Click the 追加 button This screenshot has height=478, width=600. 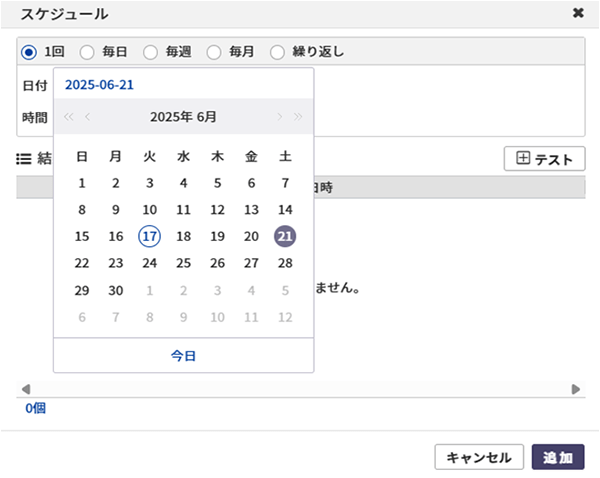point(558,457)
